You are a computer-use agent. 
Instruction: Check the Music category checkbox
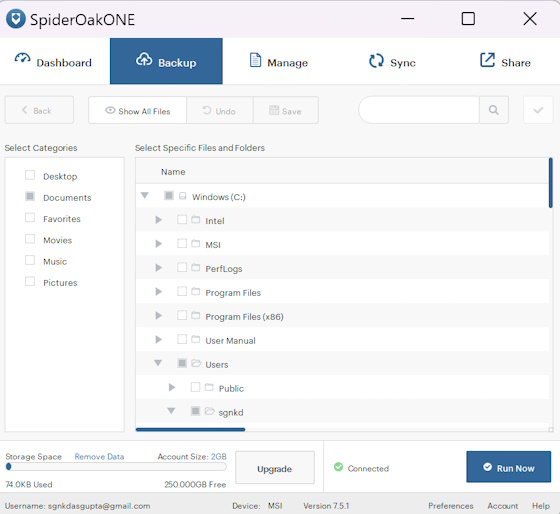pyautogui.click(x=30, y=260)
